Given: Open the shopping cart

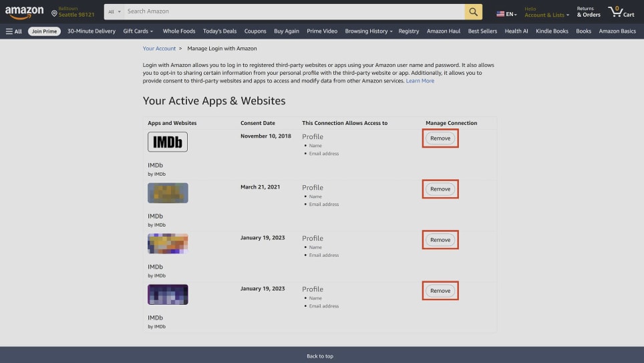Looking at the screenshot, I should click(x=621, y=12).
